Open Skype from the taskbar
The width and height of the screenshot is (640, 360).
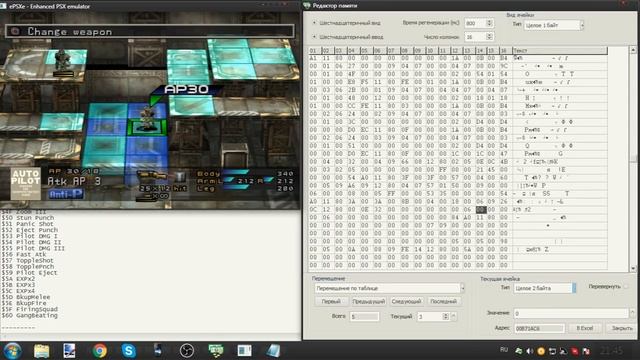(x=128, y=351)
